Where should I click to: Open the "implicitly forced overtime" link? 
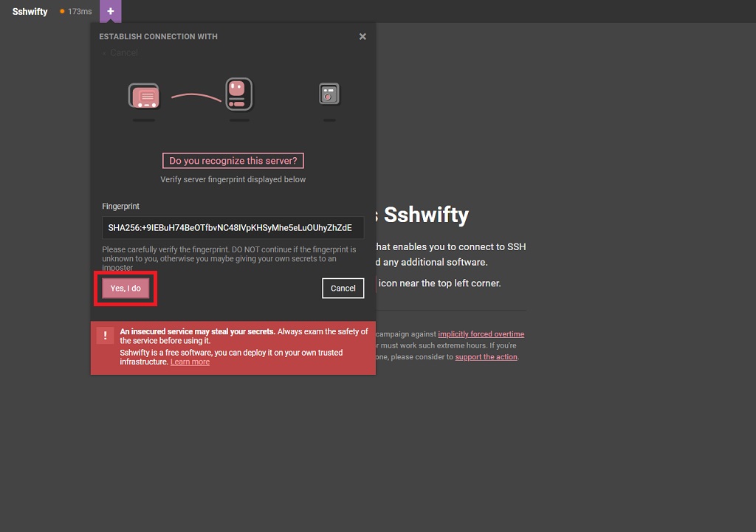click(x=481, y=334)
